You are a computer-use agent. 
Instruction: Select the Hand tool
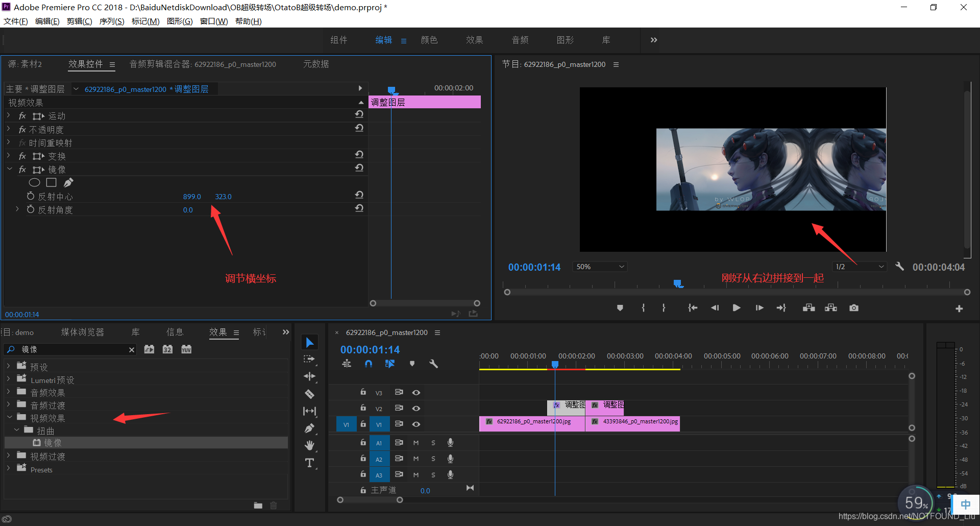point(309,446)
